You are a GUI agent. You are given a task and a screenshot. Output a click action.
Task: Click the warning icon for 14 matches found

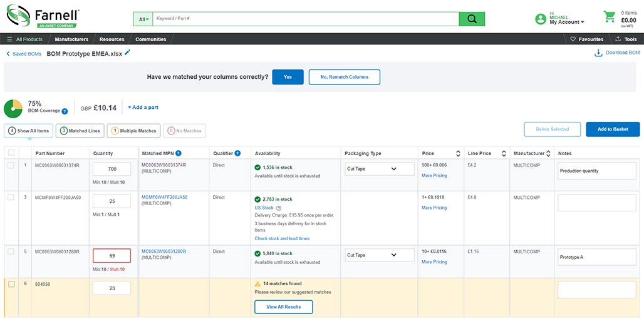click(257, 284)
